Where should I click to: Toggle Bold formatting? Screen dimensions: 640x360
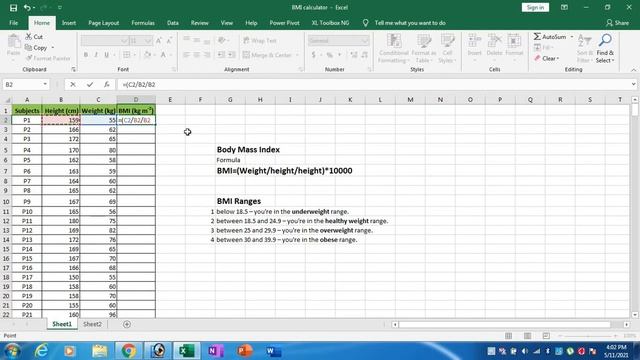86,55
